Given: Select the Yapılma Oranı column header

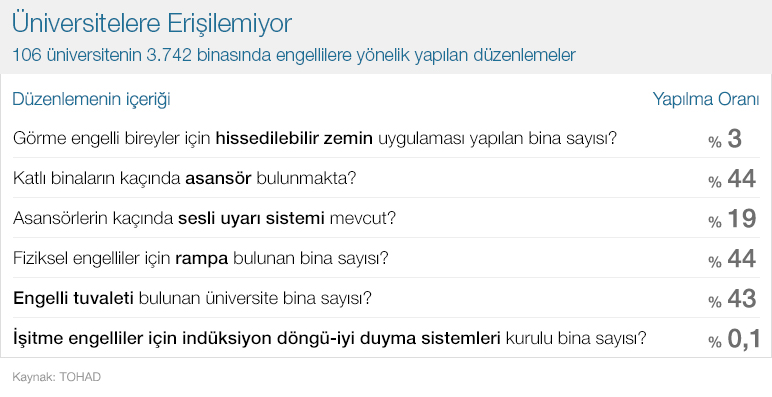Looking at the screenshot, I should tap(706, 99).
